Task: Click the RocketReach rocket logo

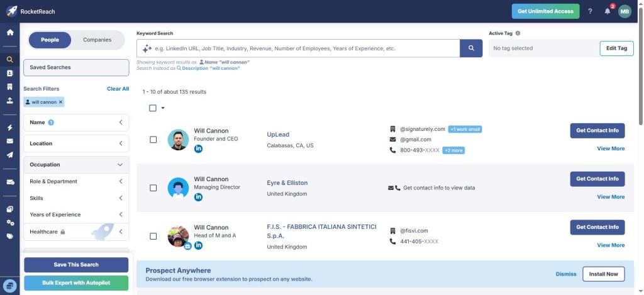Action: (x=11, y=11)
